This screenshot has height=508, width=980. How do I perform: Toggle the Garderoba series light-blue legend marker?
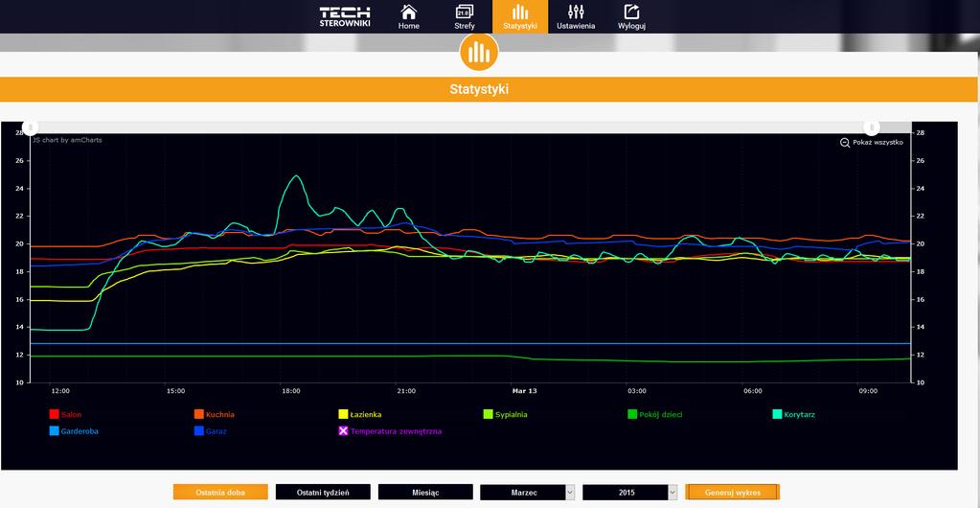point(54,431)
